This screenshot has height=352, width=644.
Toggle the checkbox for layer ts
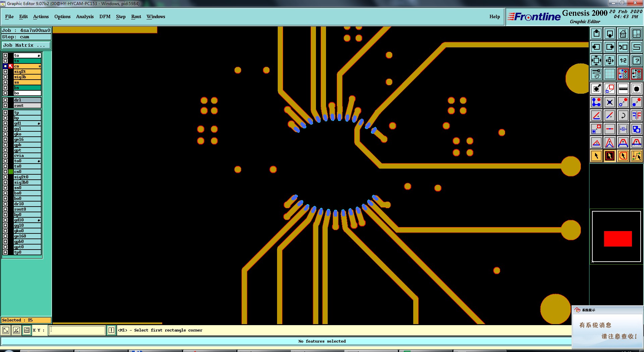tap(5, 61)
